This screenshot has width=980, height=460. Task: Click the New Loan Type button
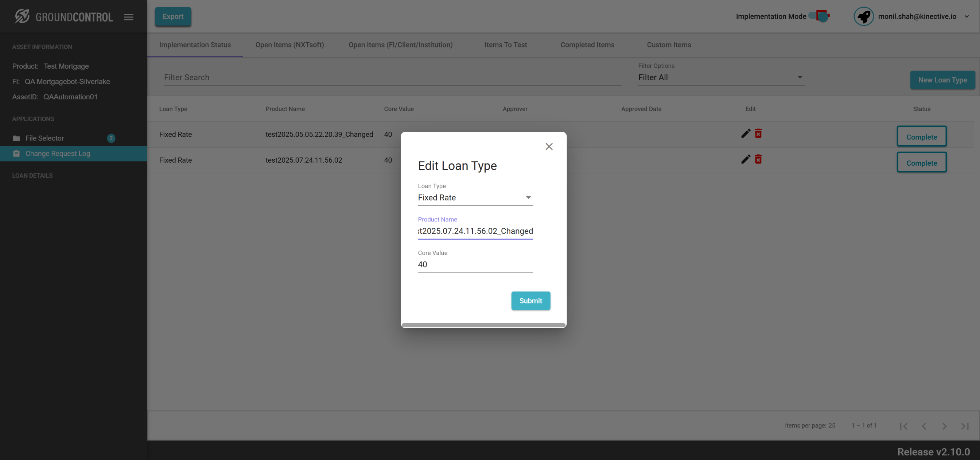click(942, 80)
